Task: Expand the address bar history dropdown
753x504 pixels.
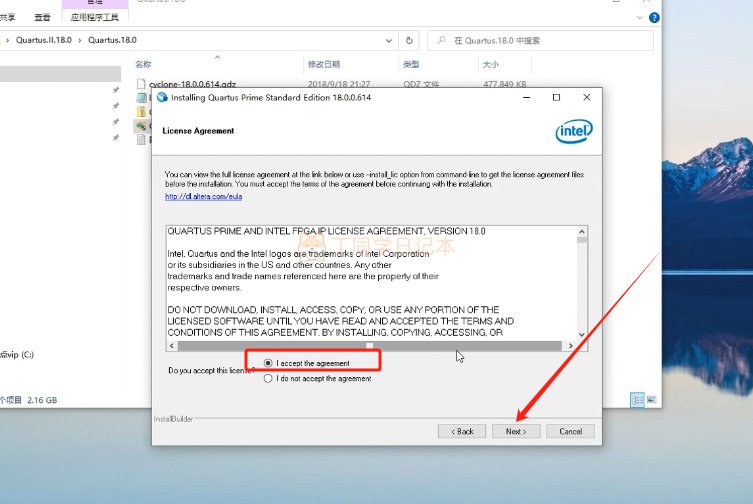Action: click(389, 41)
